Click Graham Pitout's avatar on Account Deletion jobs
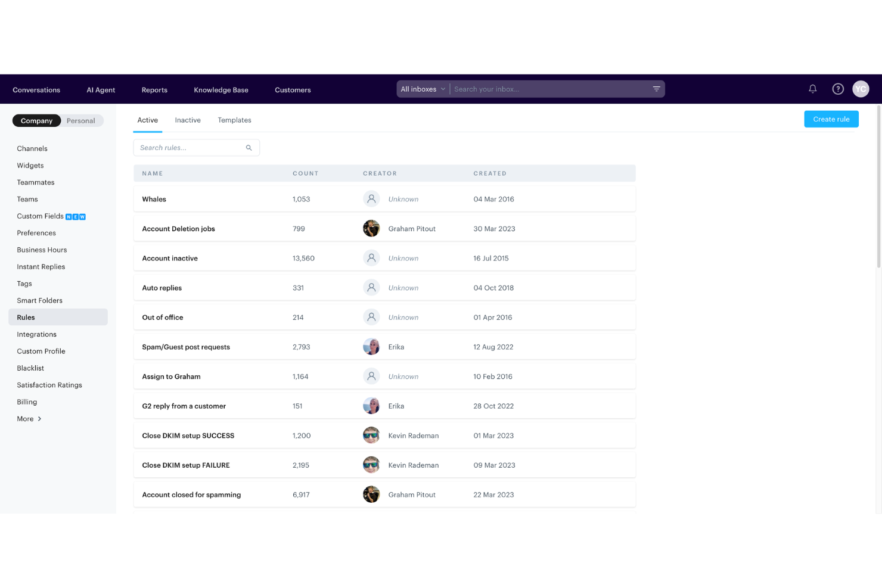 pos(371,228)
